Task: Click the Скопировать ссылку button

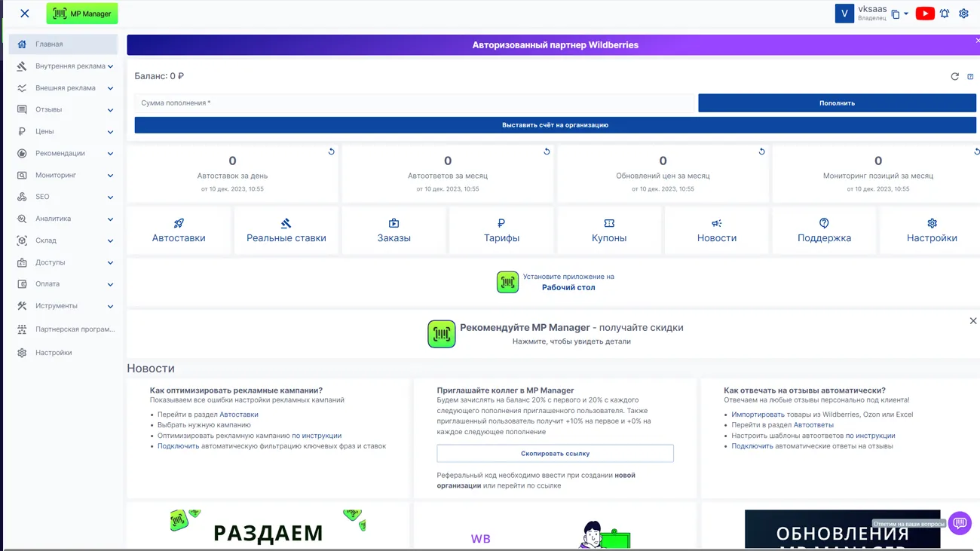Action: [555, 454]
